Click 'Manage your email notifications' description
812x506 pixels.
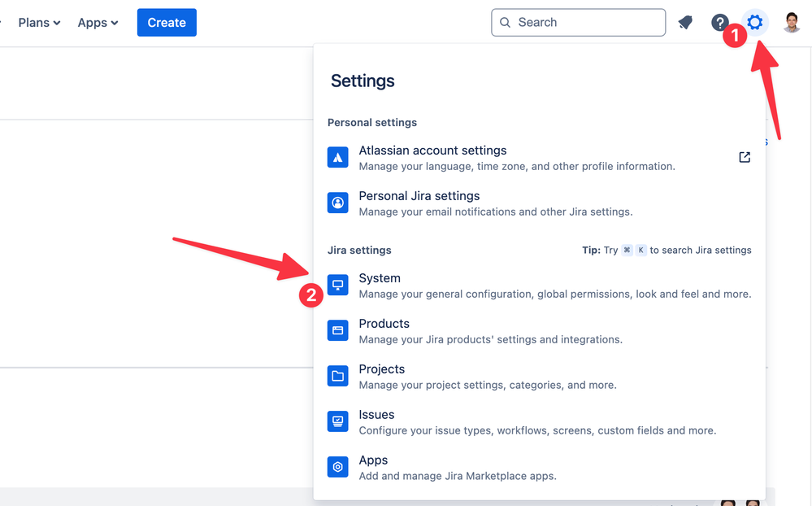[496, 212]
